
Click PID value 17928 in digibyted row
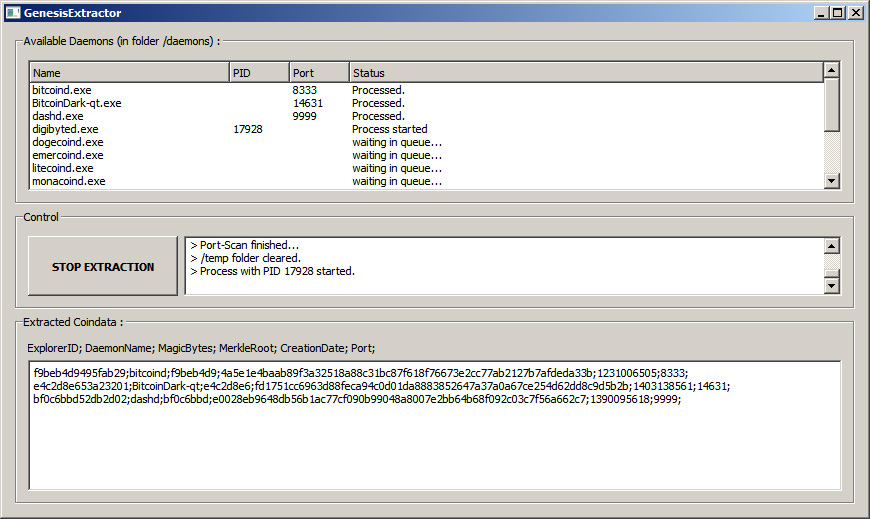coord(247,129)
